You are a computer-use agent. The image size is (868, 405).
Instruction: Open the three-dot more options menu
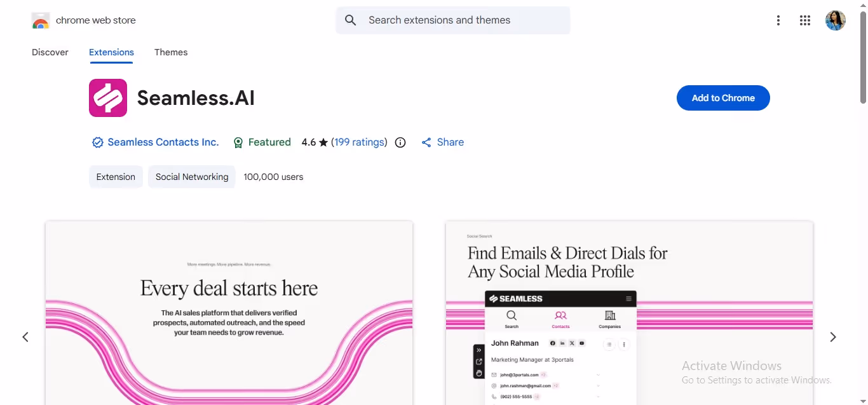pos(778,20)
